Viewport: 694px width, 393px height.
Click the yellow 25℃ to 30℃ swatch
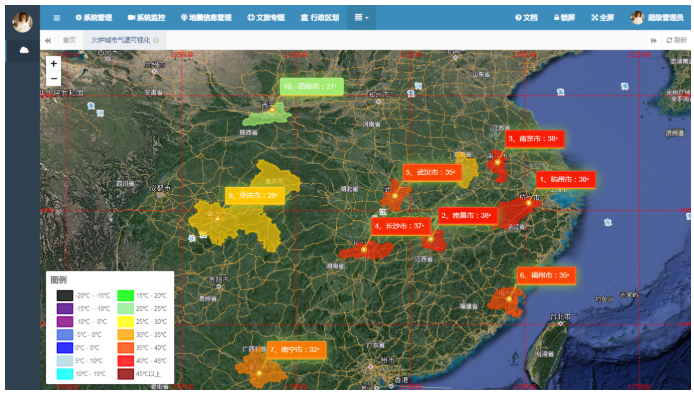126,322
